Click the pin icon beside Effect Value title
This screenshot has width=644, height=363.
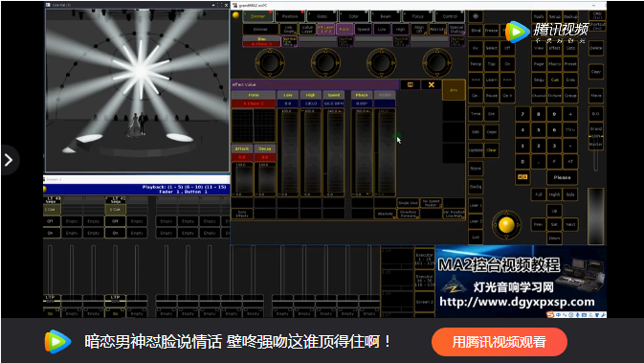point(410,84)
